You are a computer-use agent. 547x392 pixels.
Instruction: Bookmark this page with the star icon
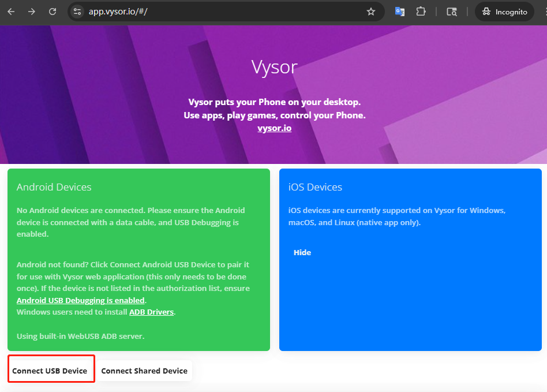coord(371,12)
